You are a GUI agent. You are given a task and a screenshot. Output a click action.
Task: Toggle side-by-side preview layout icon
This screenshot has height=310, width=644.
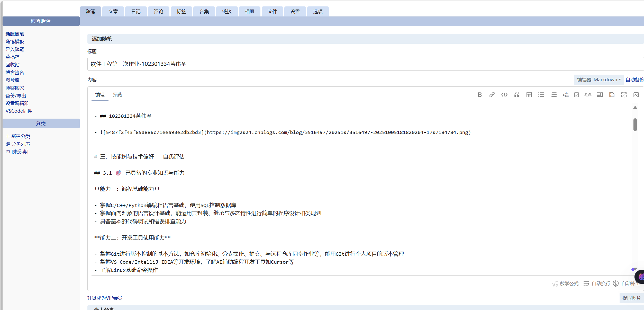click(x=600, y=95)
